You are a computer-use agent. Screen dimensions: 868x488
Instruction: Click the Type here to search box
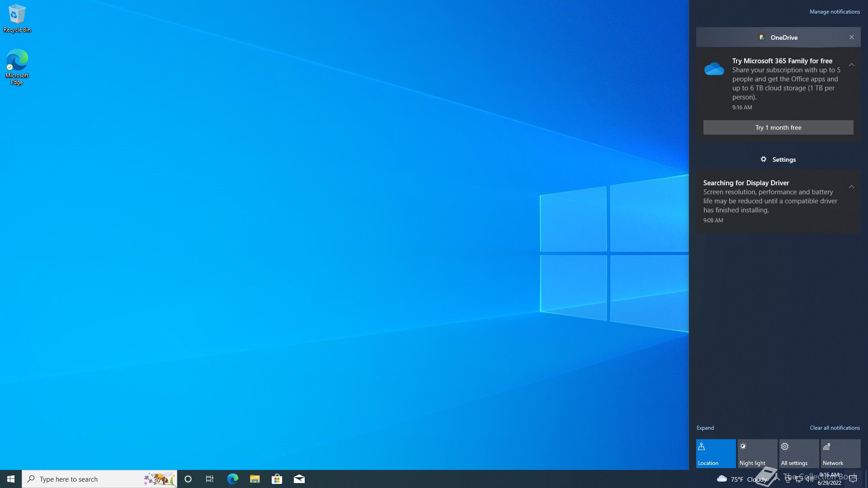pyautogui.click(x=90, y=479)
